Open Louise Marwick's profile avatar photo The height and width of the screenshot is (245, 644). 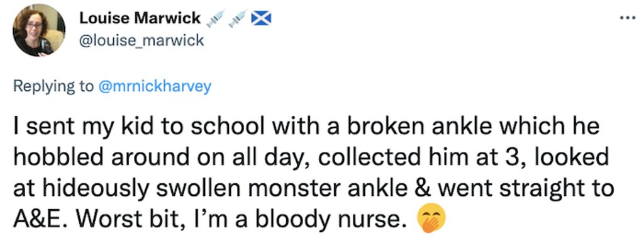pyautogui.click(x=39, y=30)
